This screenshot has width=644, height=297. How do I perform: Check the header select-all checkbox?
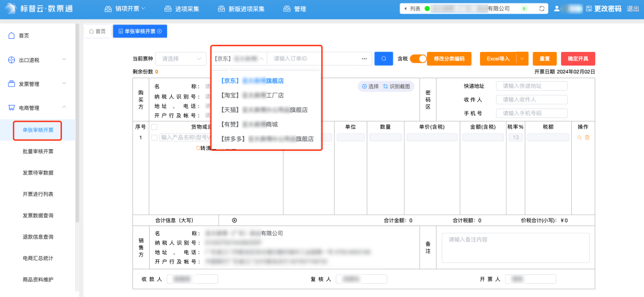154,126
